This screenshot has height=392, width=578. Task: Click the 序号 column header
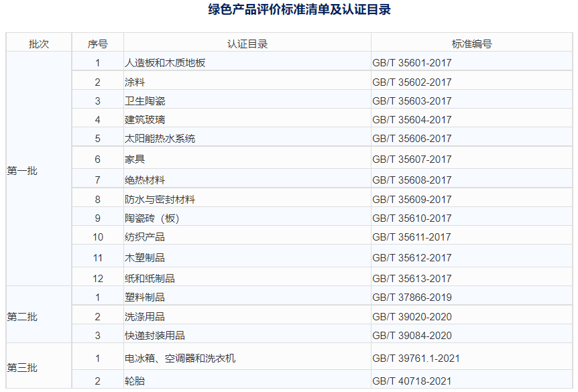(97, 44)
